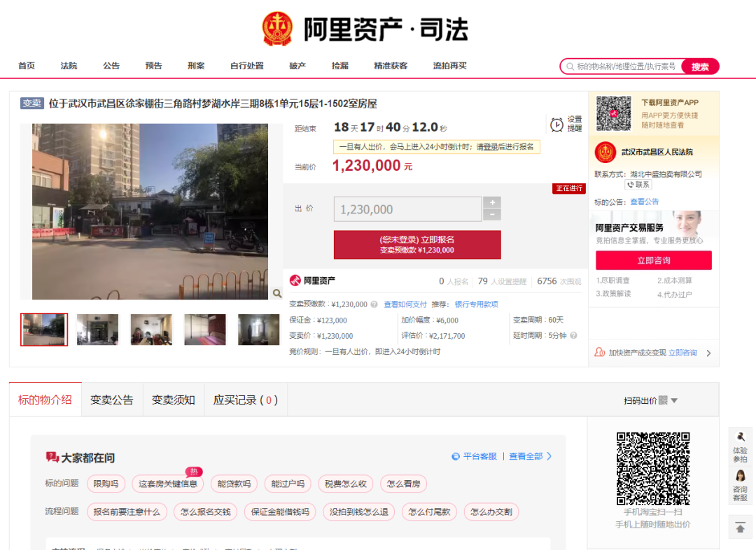The width and height of the screenshot is (756, 550).
Task: Click the 怎么看房 question tag
Action: point(404,484)
